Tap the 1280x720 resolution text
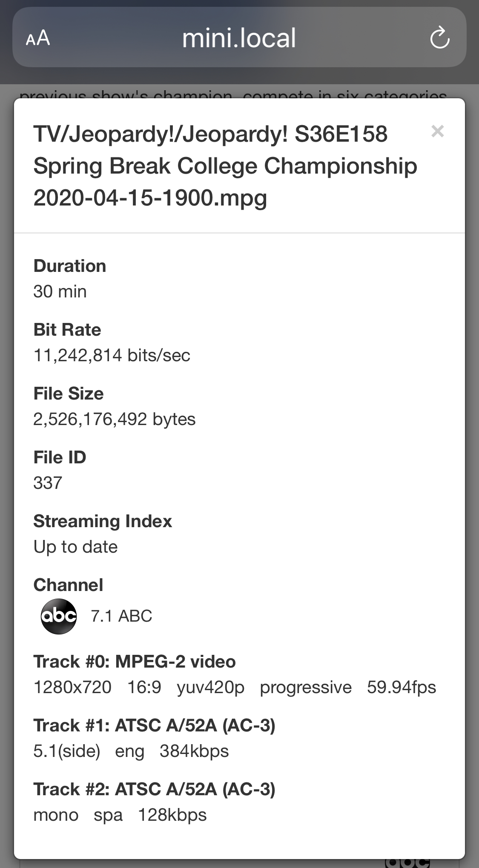The width and height of the screenshot is (479, 868). click(72, 687)
